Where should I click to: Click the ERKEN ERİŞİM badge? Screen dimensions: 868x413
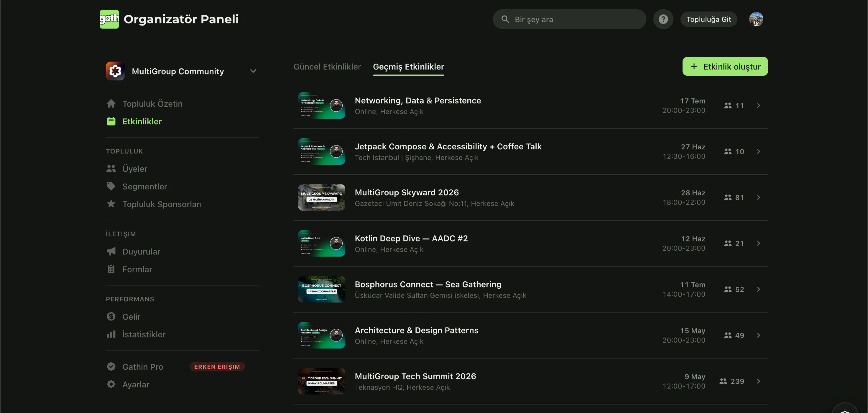pos(217,366)
